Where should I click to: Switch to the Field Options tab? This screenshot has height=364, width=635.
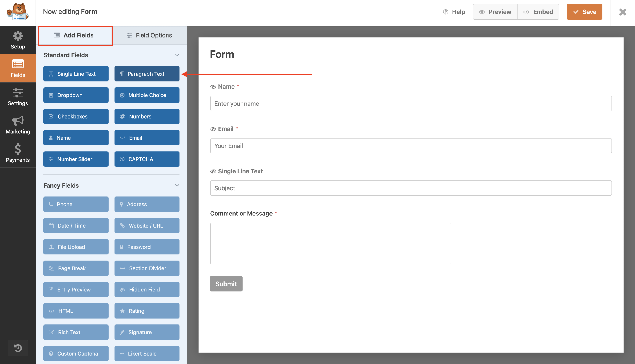(x=149, y=35)
